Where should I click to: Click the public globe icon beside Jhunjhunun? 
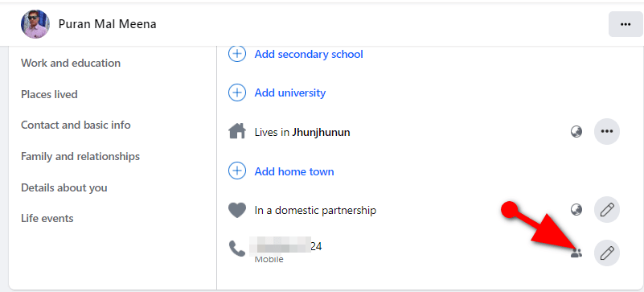click(576, 132)
